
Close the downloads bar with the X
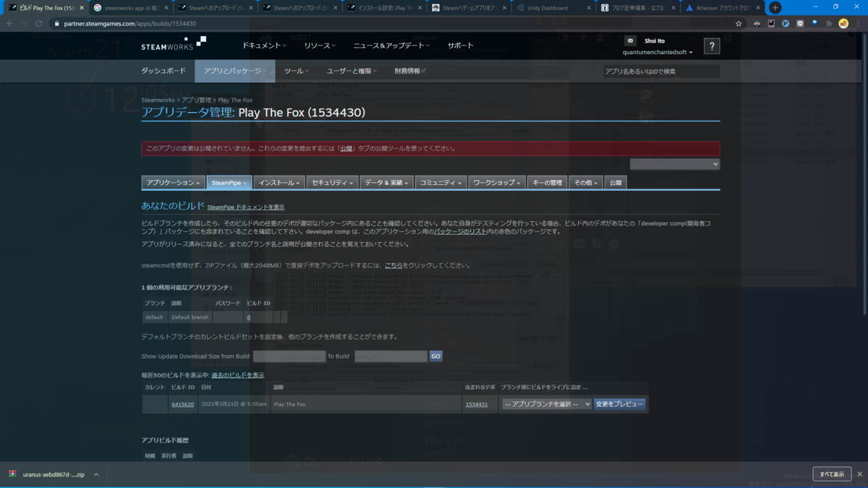pyautogui.click(x=859, y=474)
